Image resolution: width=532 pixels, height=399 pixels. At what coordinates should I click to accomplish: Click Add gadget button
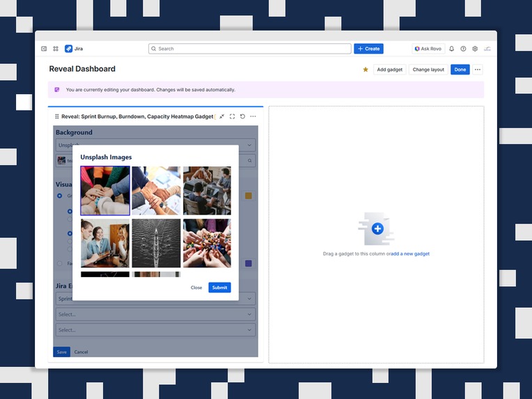pyautogui.click(x=389, y=70)
